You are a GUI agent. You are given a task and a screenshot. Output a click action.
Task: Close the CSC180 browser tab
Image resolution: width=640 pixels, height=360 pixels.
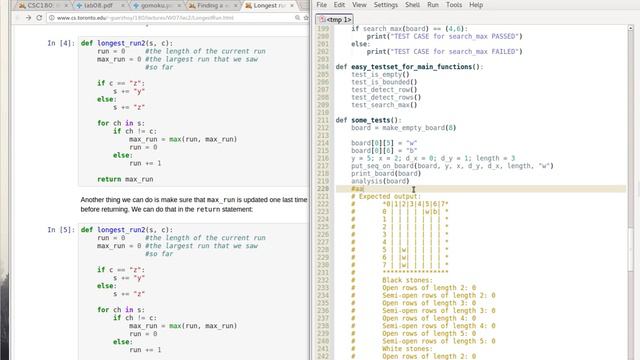point(66,6)
